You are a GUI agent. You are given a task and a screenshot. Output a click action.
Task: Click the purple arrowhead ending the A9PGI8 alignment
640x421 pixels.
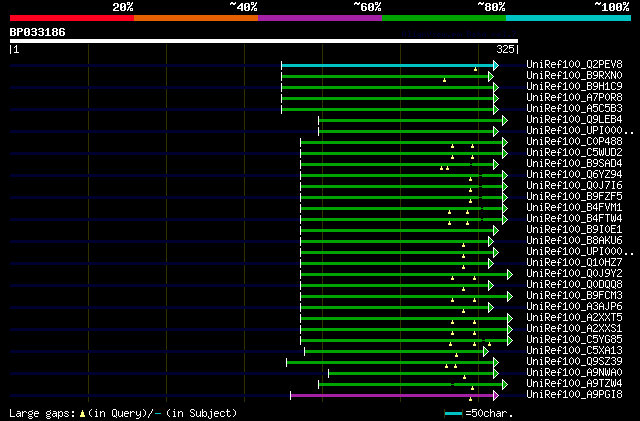[496, 395]
